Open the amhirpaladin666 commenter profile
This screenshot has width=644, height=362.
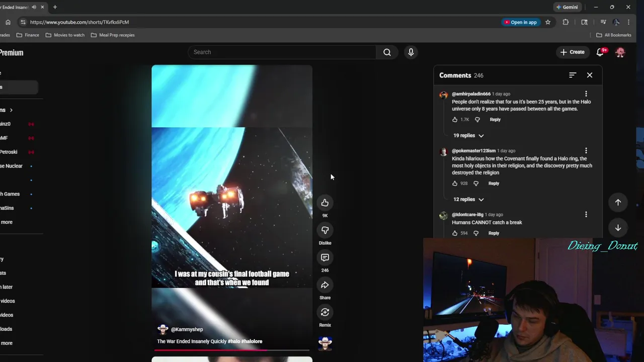(x=471, y=94)
